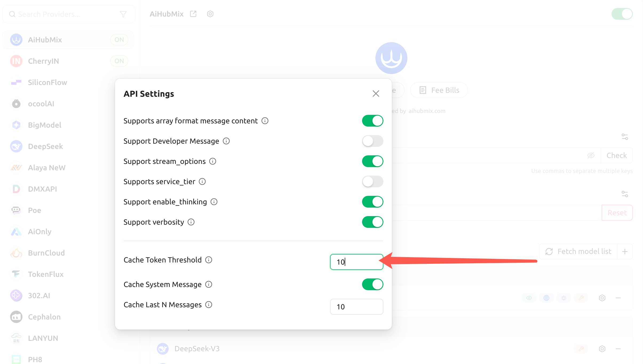
Task: Select TokenFlux provider
Action: point(59,274)
